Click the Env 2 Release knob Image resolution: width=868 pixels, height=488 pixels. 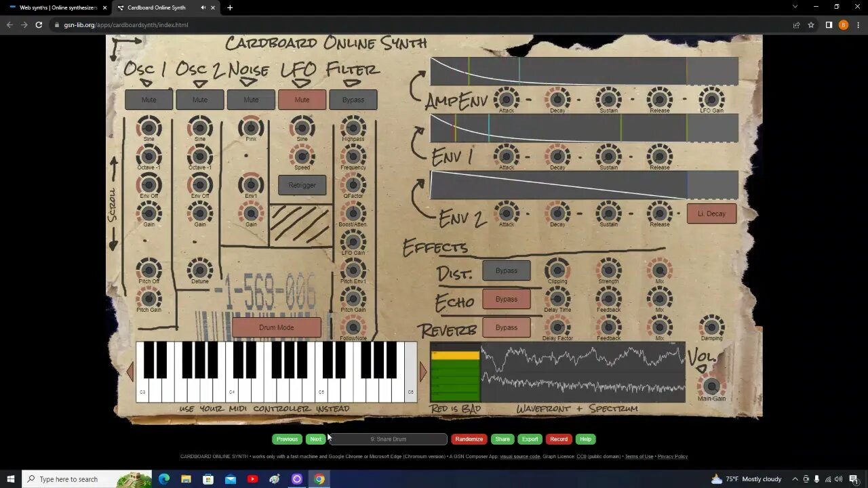coord(659,213)
